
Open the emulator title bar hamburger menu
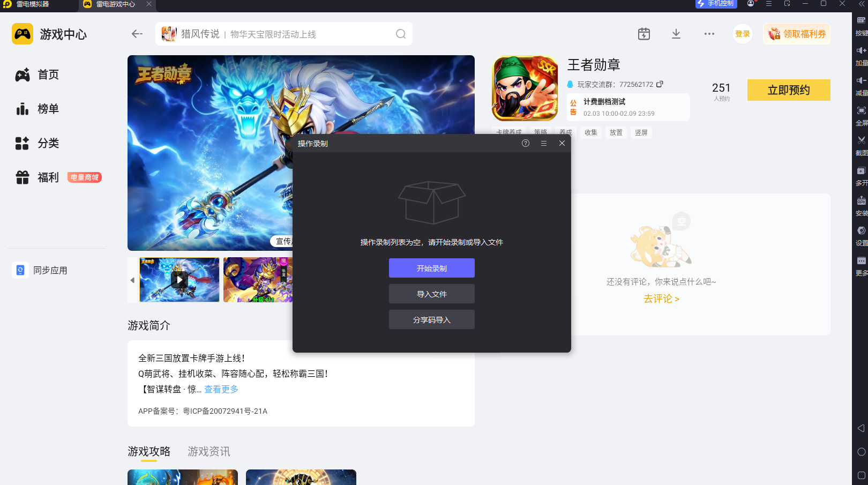pos(769,4)
